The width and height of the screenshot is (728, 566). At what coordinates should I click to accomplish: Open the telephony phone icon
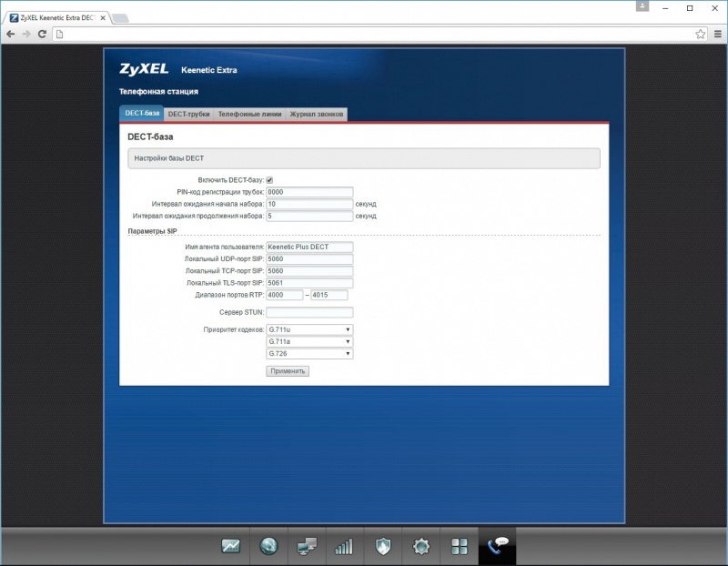coord(498,546)
